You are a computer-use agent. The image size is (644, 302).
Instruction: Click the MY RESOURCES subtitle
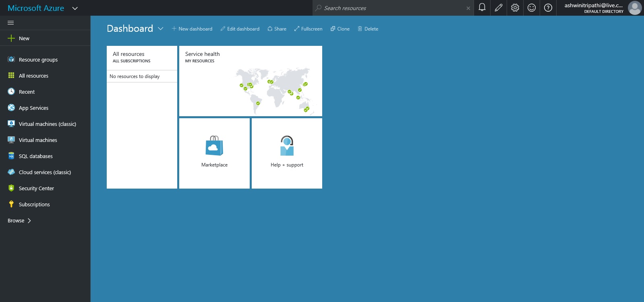(200, 61)
